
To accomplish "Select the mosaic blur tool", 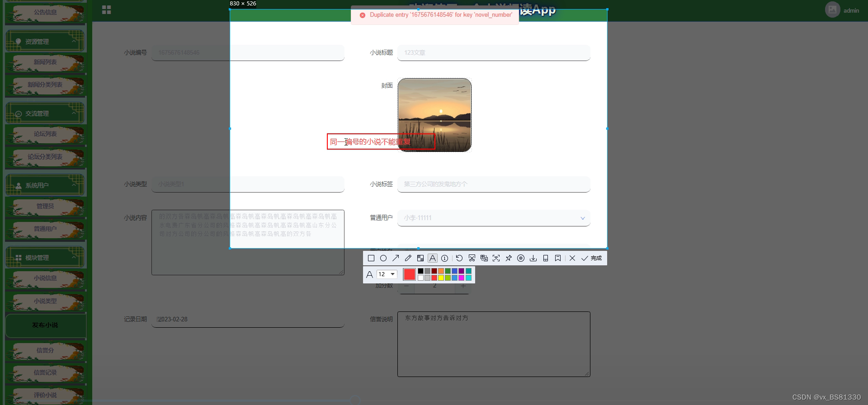I will (420, 258).
